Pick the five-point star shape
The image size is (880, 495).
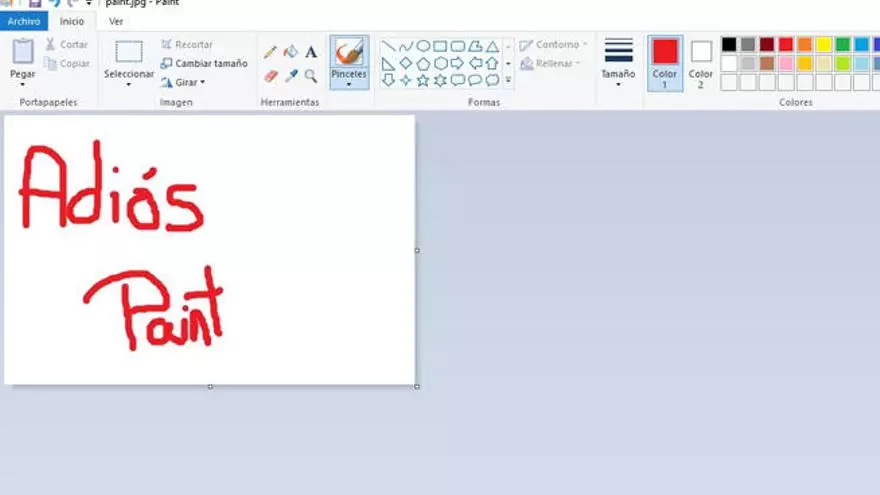pos(423,80)
